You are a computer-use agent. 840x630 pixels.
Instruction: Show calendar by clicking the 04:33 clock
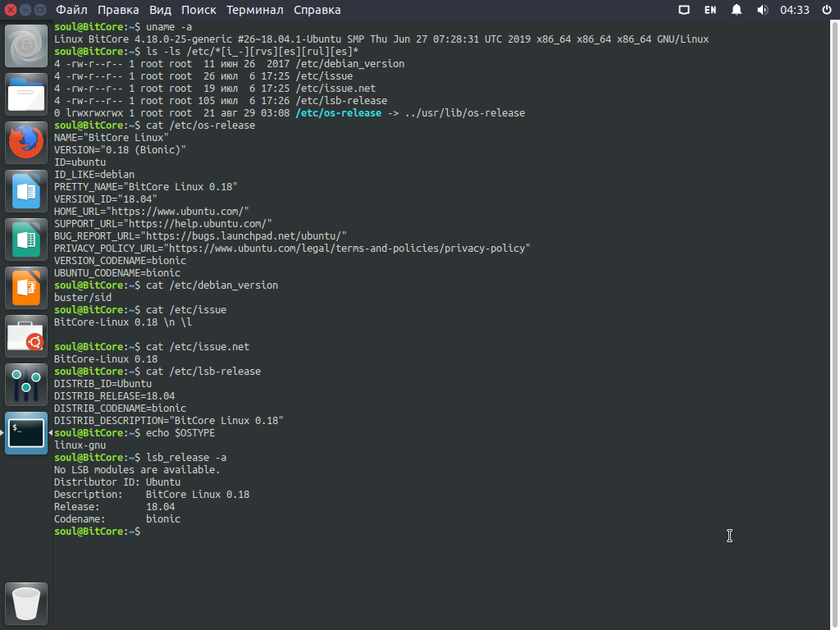coord(794,10)
